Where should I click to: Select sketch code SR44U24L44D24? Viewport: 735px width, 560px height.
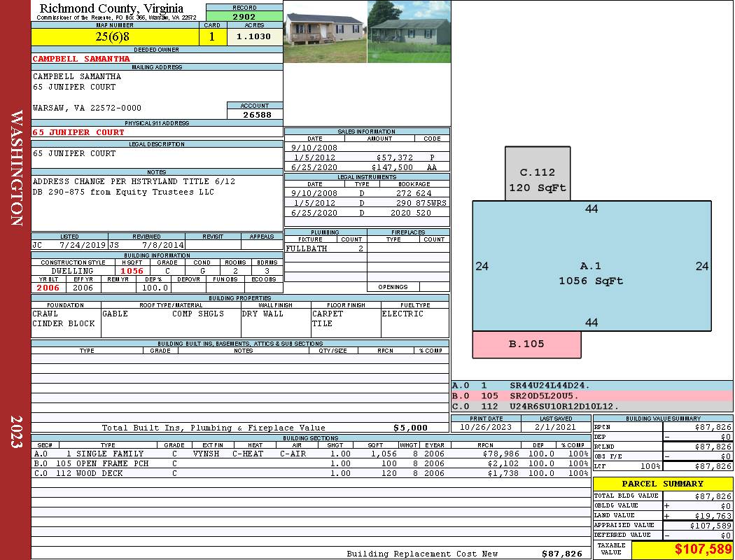pyautogui.click(x=549, y=386)
